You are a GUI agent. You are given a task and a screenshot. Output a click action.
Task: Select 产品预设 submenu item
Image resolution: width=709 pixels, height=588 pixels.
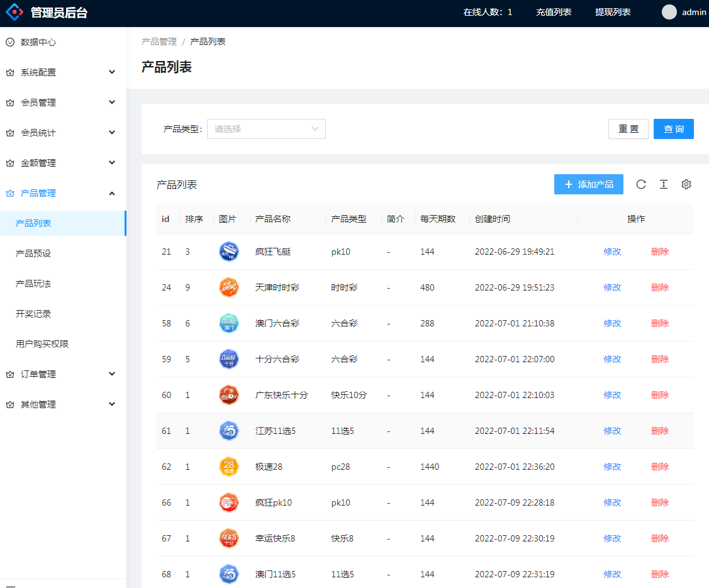33,253
